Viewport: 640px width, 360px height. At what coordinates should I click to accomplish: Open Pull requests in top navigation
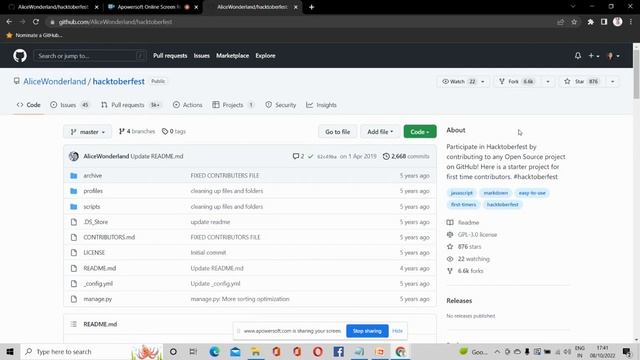(170, 56)
